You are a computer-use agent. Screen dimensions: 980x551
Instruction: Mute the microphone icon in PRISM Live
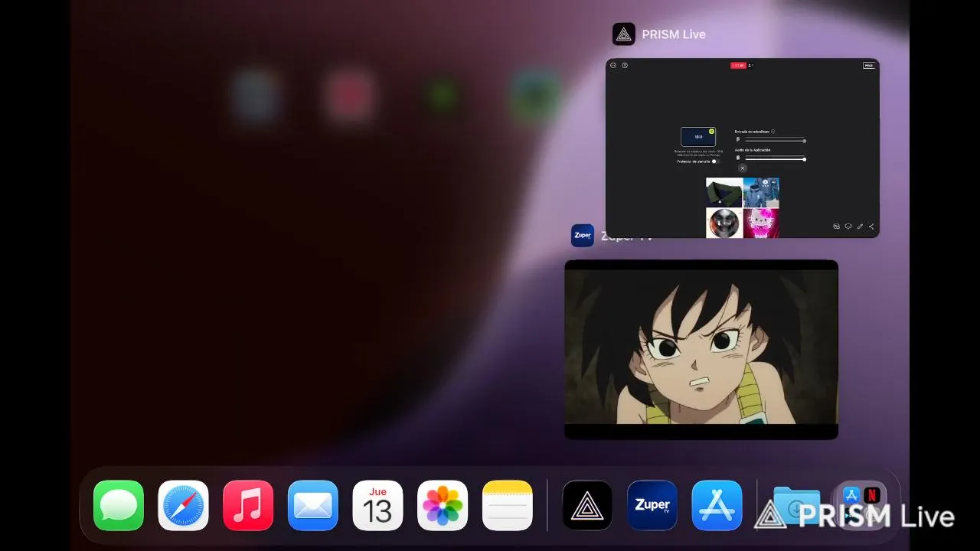(x=738, y=139)
